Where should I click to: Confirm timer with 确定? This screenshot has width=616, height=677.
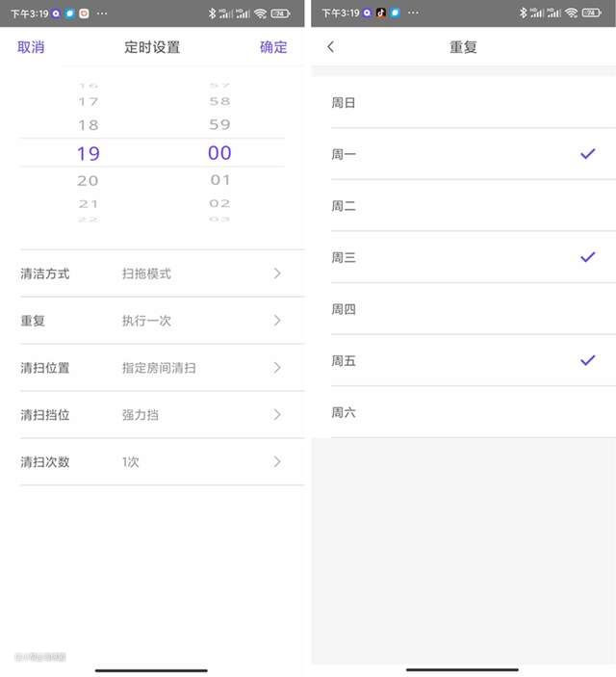click(x=273, y=47)
